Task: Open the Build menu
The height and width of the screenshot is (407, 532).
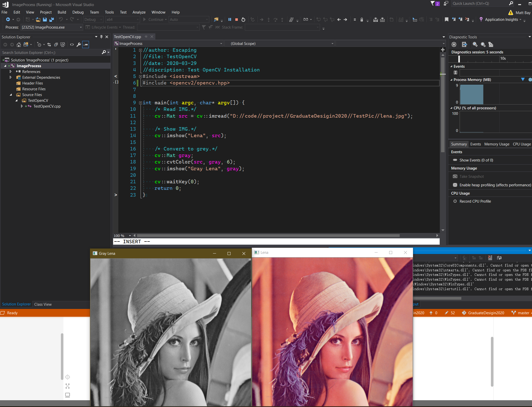Action: click(x=62, y=12)
